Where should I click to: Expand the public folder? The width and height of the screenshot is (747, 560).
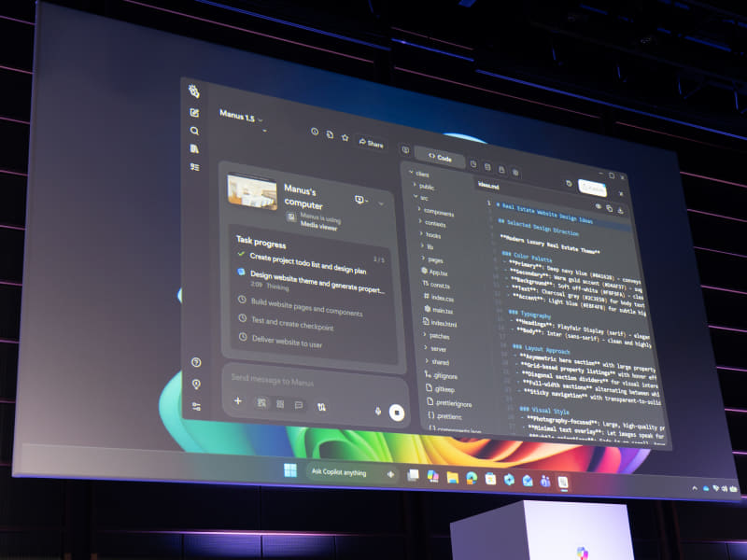point(424,186)
